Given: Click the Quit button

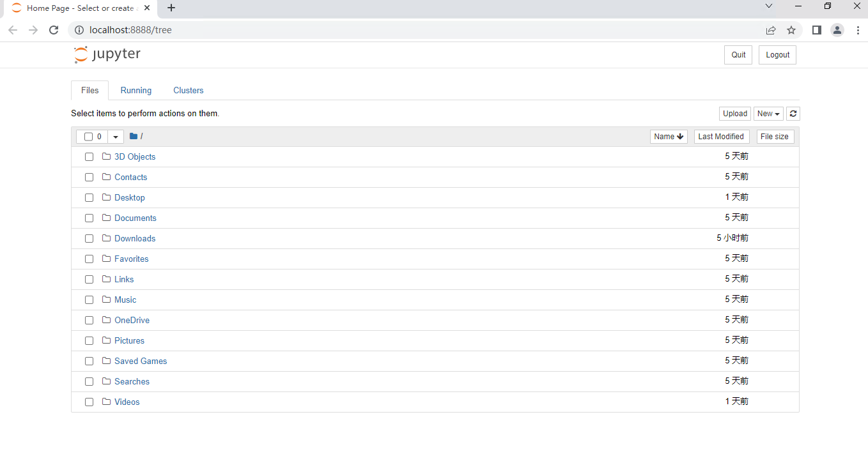Looking at the screenshot, I should click(x=738, y=55).
